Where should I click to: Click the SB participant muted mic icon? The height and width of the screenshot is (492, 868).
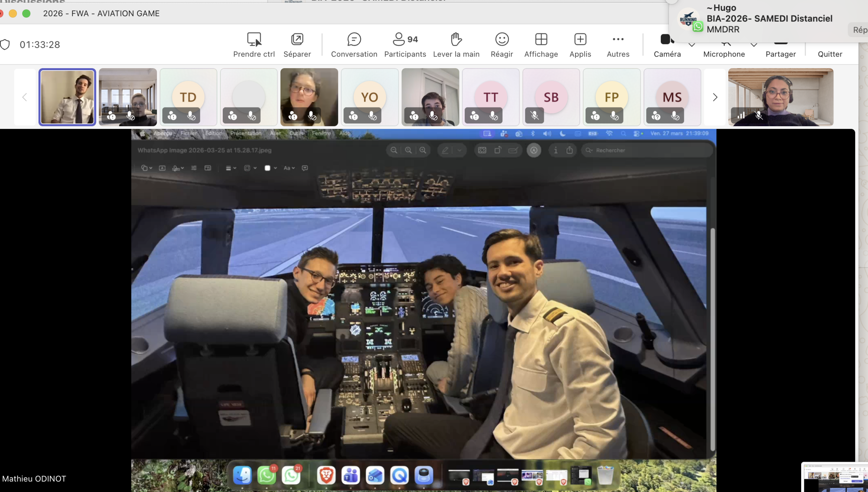tap(534, 116)
